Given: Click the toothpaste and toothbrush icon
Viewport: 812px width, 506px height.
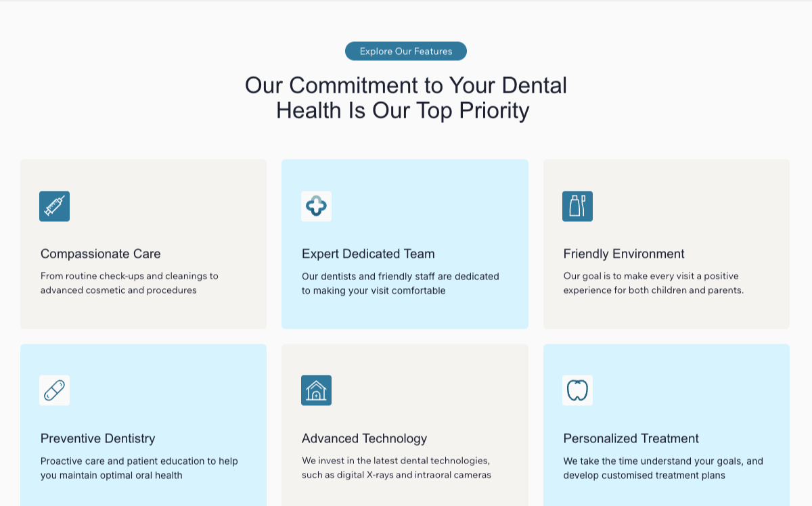Looking at the screenshot, I should coord(577,206).
